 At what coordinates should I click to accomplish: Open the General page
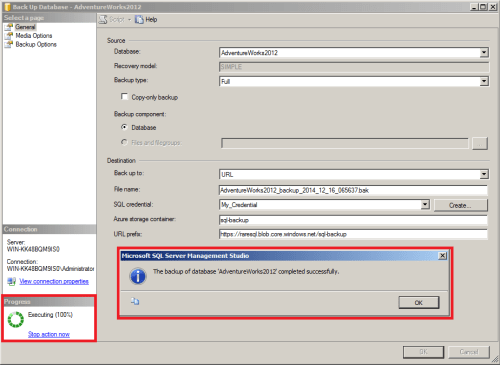pyautogui.click(x=25, y=27)
